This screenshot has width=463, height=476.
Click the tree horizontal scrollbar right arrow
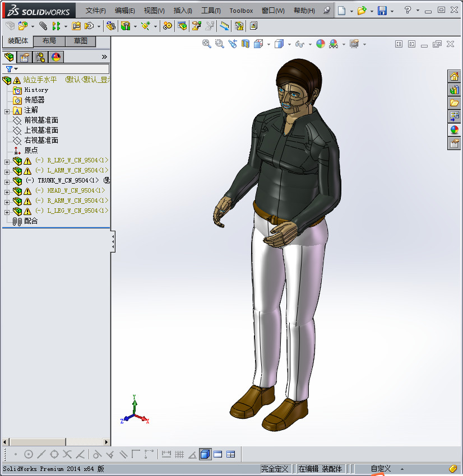107,442
